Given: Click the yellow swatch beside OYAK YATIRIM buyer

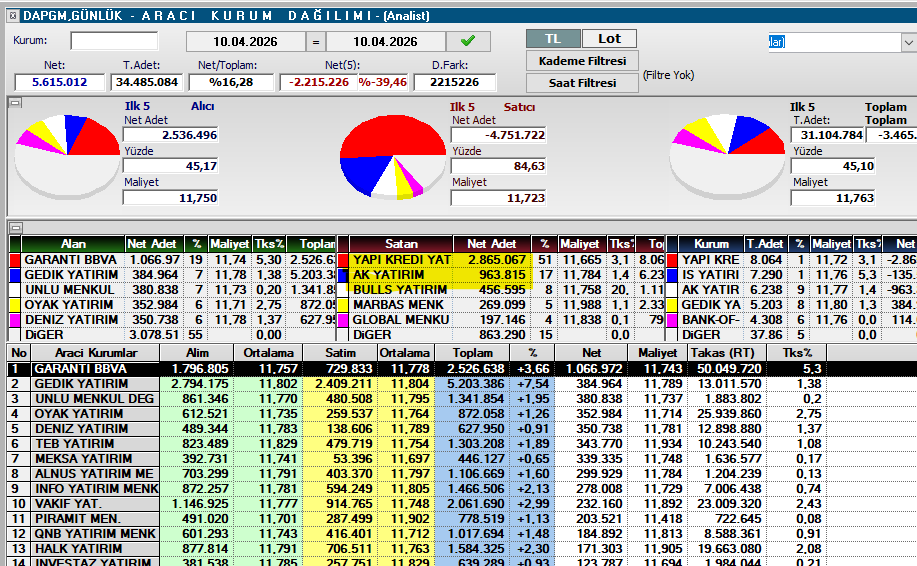Looking at the screenshot, I should pos(15,305).
